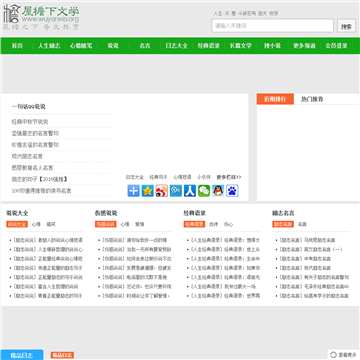Screen dimensions: 360x360
Task: Select 心情 tag under 说说大全
Action: pos(36,224)
